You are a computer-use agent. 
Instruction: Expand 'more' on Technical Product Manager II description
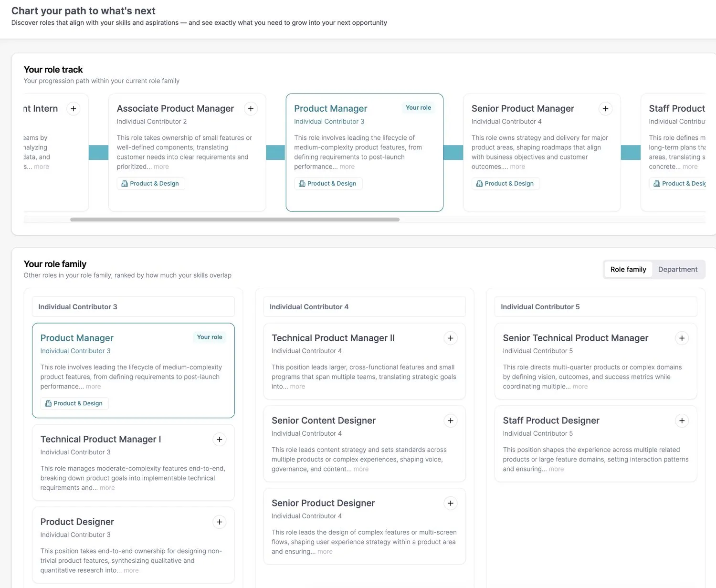pos(297,387)
